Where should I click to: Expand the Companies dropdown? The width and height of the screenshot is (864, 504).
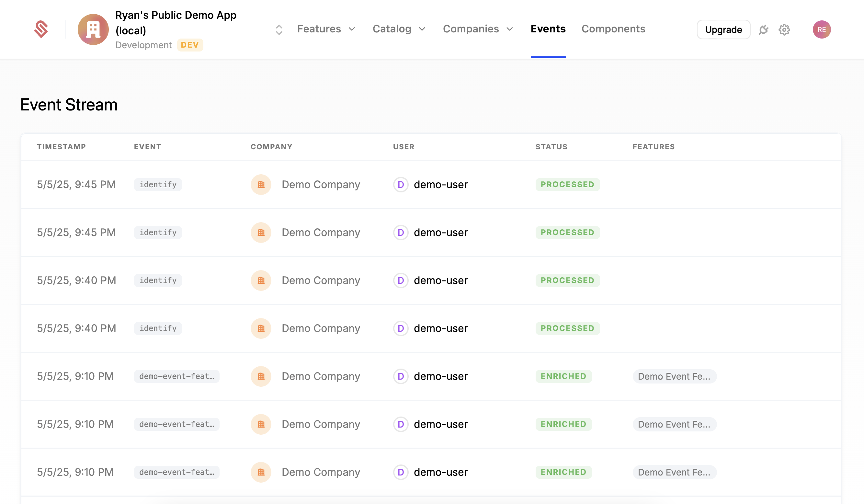[x=477, y=29]
